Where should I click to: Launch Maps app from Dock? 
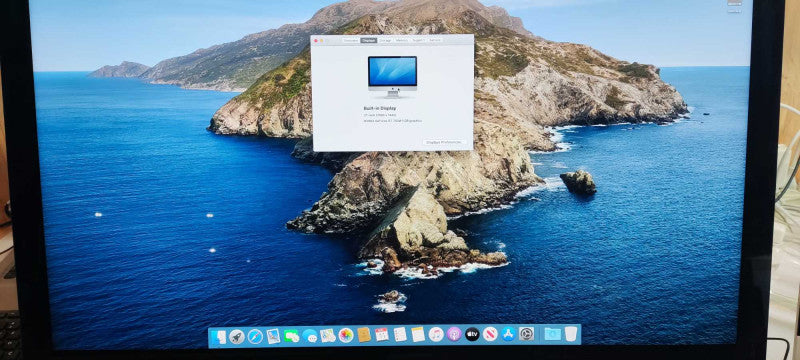click(328, 336)
